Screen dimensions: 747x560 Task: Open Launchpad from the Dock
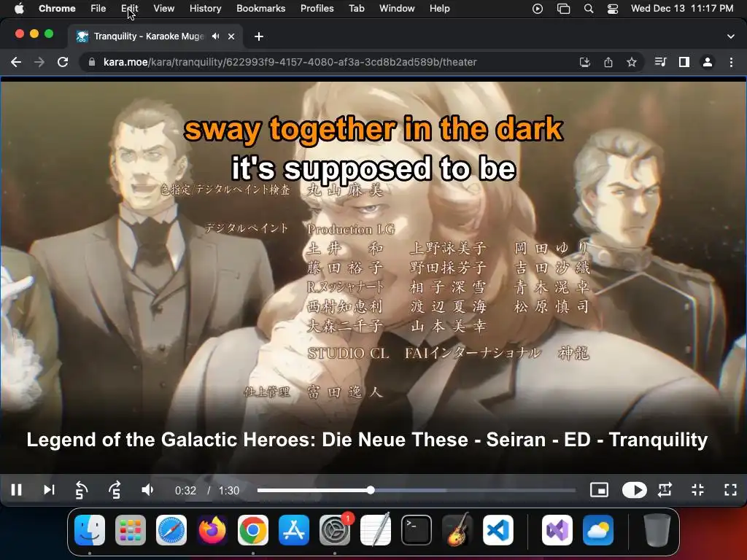point(131,530)
